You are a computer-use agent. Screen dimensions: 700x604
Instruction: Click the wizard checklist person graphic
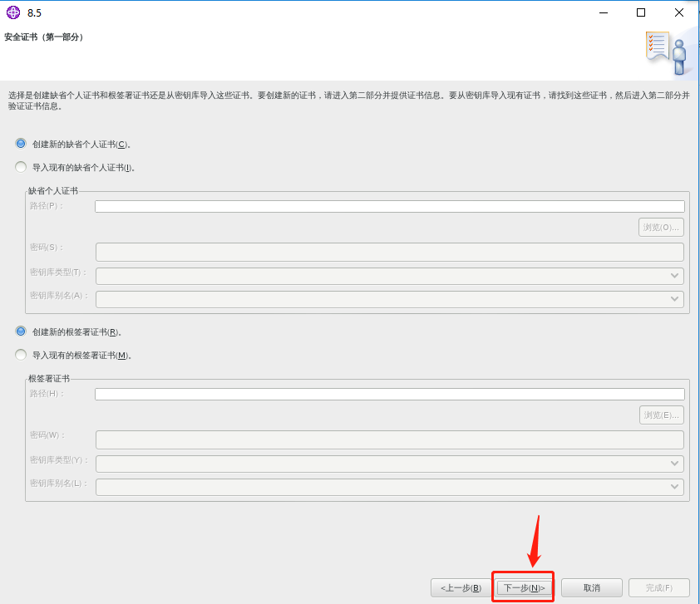click(x=666, y=53)
